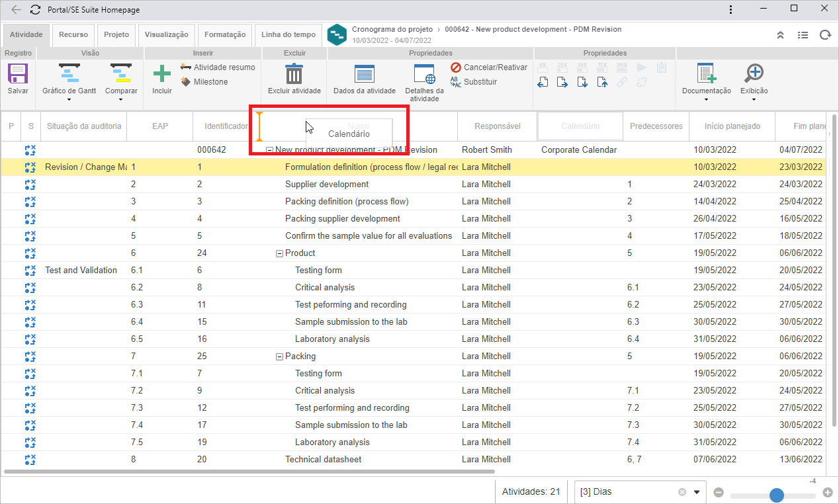Screen dimensions: 839x504
Task: Click predecessor cell showing 6, 7
Action: [656, 460]
